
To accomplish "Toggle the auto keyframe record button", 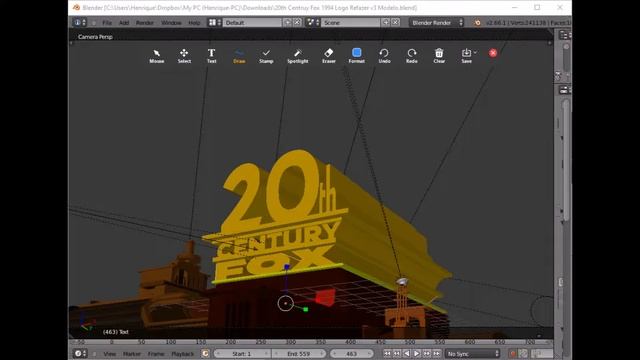I will [513, 353].
